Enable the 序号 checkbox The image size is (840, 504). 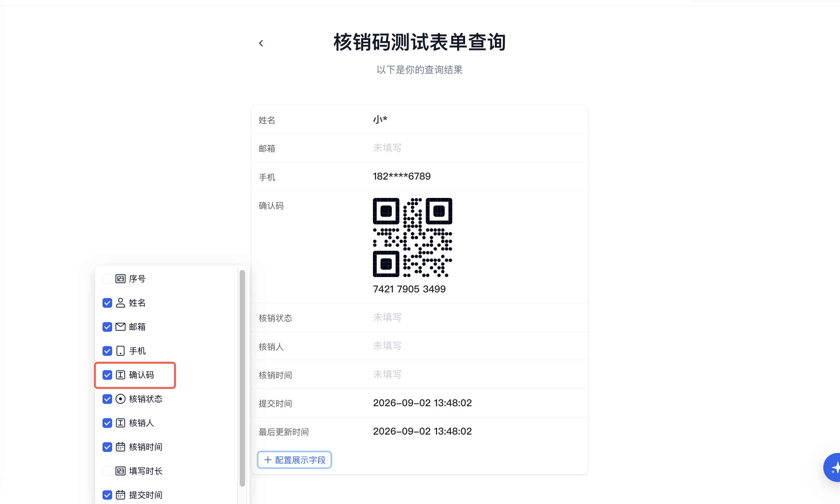107,279
